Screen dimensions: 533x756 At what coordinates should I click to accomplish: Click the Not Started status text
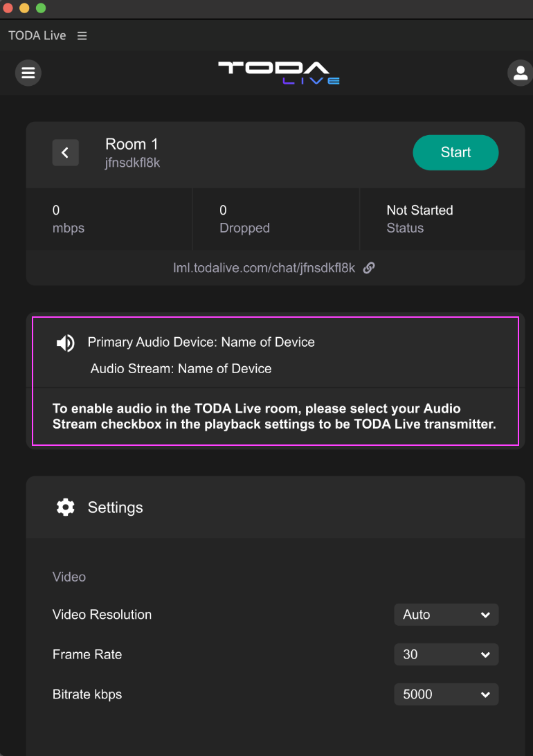click(x=419, y=210)
